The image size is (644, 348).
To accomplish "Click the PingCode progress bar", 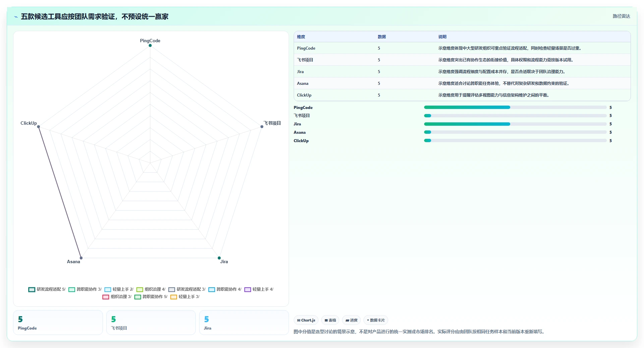I will (x=515, y=107).
